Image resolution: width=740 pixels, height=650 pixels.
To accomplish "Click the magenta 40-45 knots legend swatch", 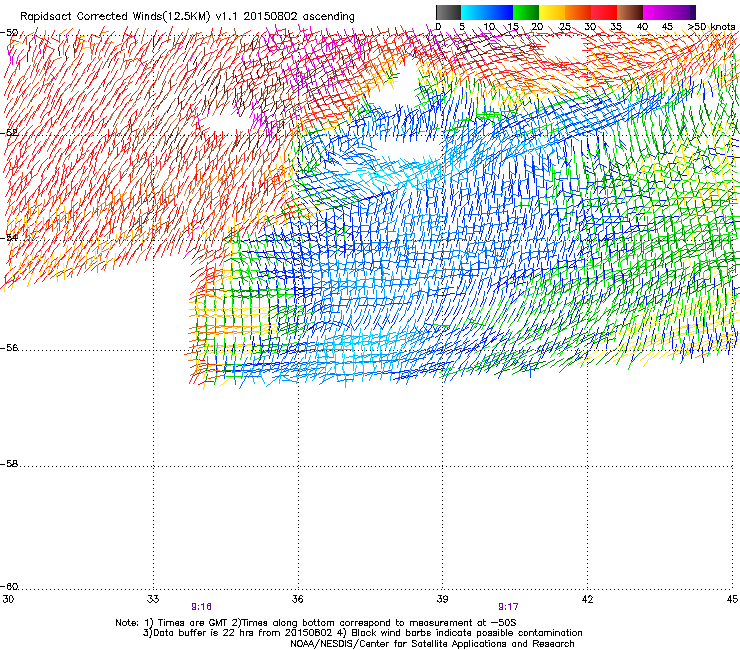I will point(656,12).
